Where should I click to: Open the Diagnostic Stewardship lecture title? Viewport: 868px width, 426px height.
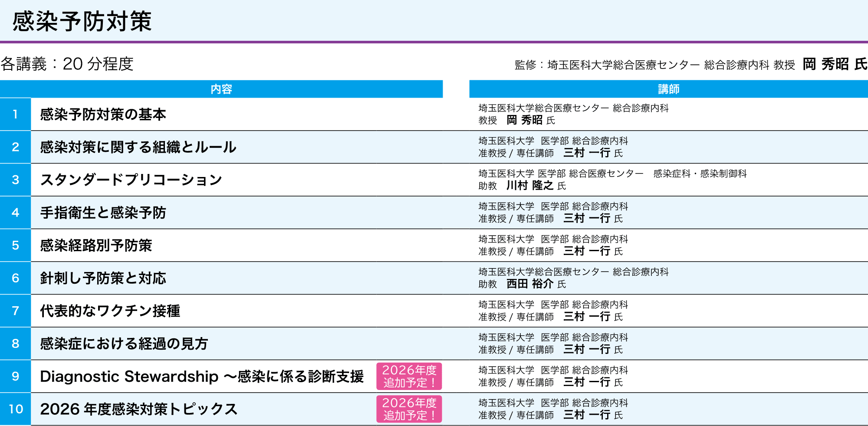(x=201, y=377)
